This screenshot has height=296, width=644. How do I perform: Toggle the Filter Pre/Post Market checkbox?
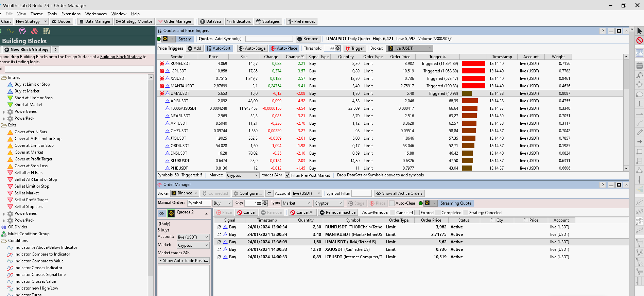point(288,175)
